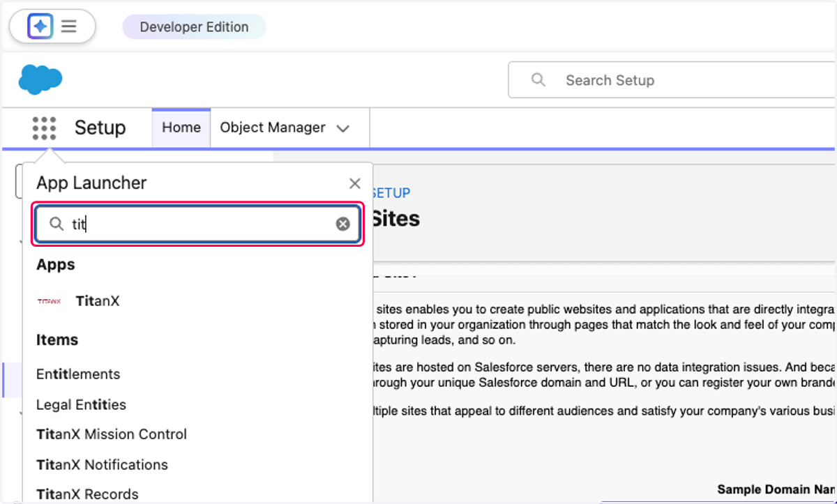Click the Sites page title
Viewport: 837px width, 504px height.
[395, 218]
